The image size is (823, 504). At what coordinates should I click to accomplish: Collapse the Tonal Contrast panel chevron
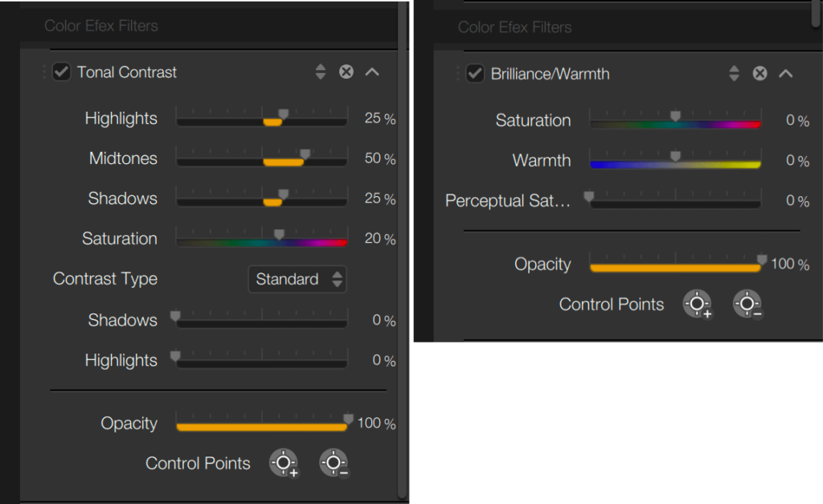click(x=371, y=72)
